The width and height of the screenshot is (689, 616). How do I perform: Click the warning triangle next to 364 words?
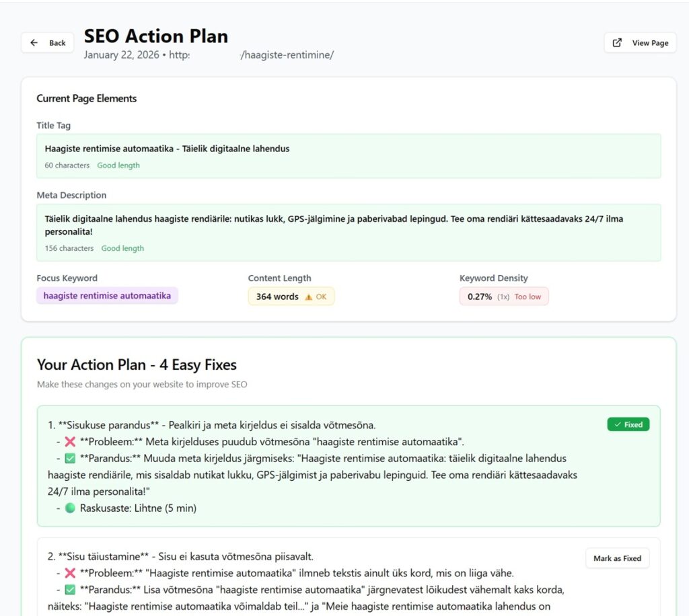point(308,296)
